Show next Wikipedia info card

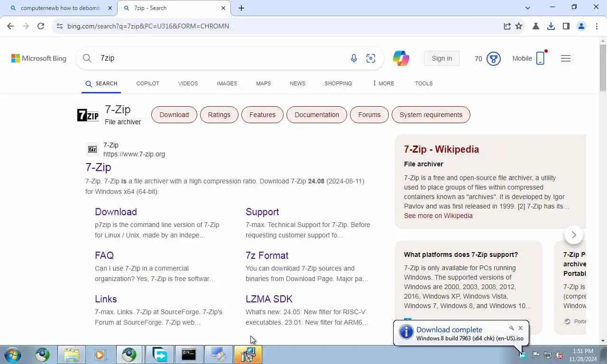pos(574,235)
